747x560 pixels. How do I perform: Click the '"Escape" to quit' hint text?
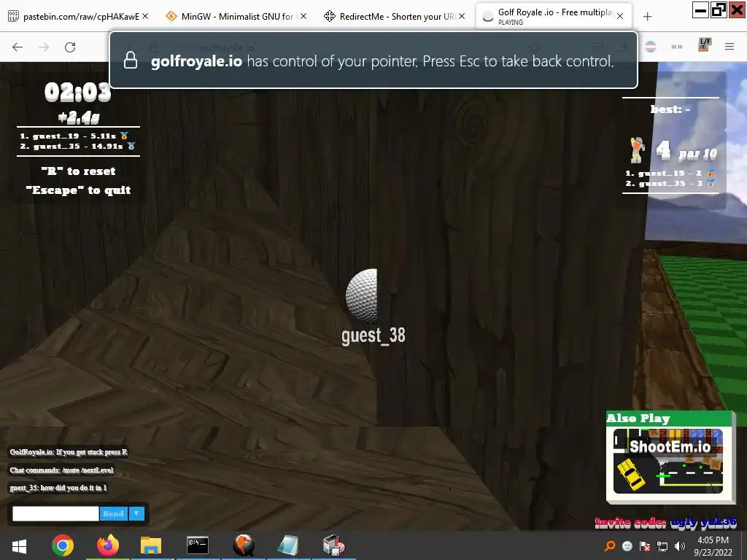coord(78,190)
